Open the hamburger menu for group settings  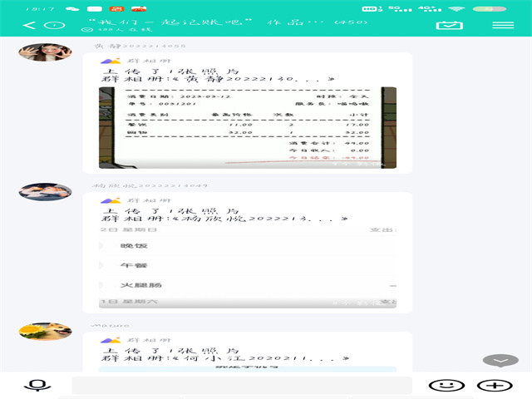tap(502, 24)
